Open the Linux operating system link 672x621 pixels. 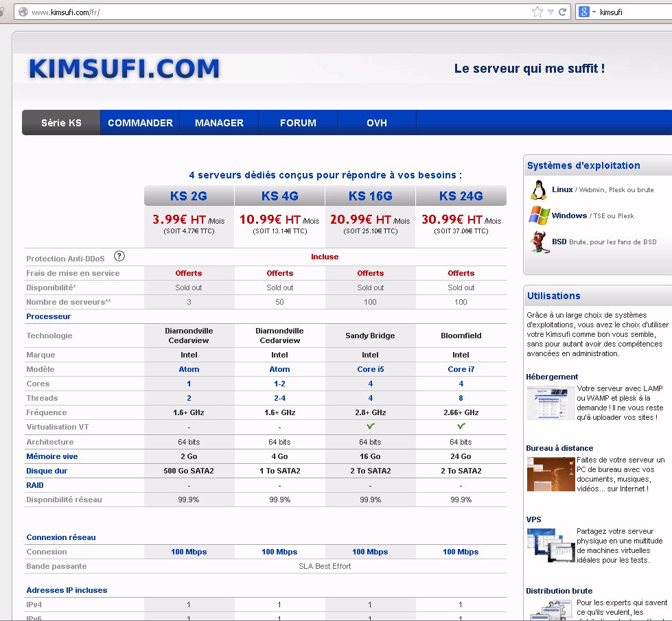point(562,189)
